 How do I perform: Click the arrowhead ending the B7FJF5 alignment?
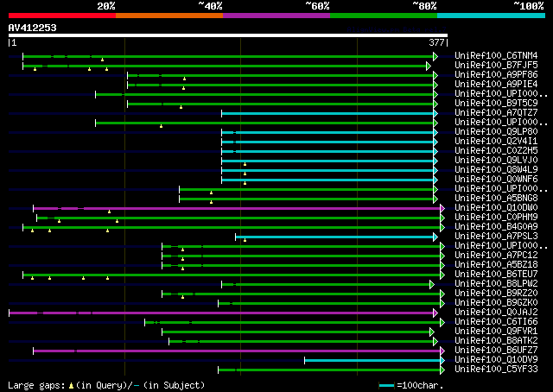click(429, 66)
